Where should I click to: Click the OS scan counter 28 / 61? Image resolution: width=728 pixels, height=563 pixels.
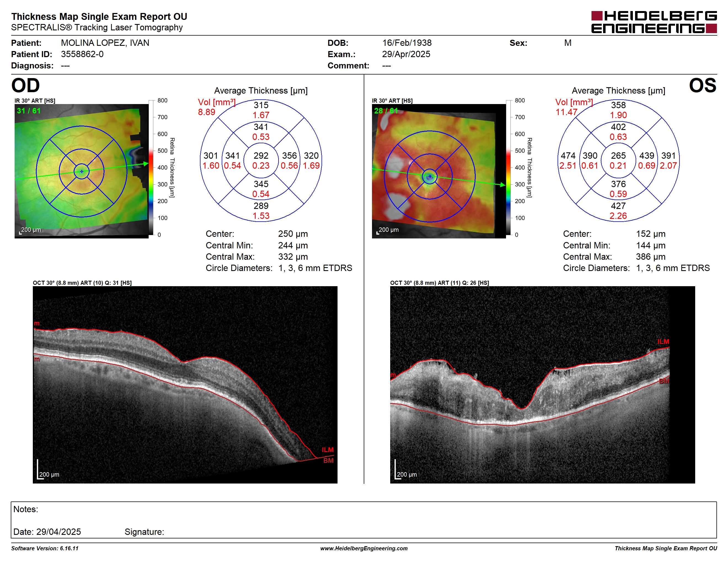tap(386, 111)
